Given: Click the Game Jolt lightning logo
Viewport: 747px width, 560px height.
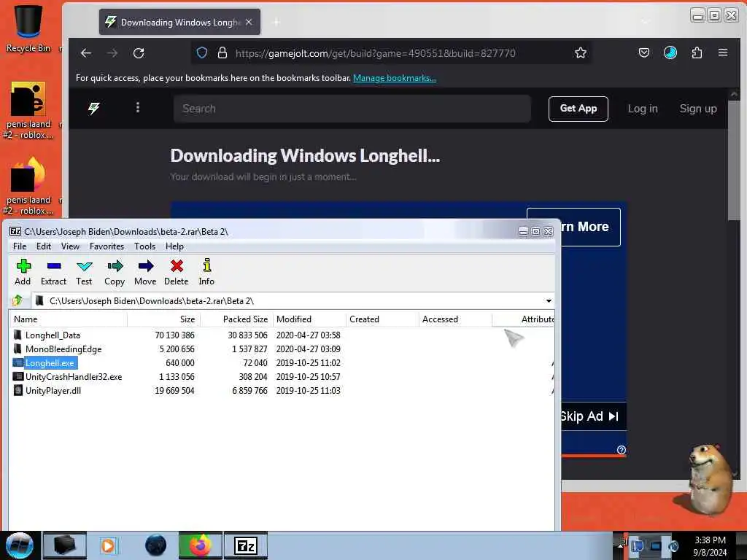Looking at the screenshot, I should pos(94,108).
